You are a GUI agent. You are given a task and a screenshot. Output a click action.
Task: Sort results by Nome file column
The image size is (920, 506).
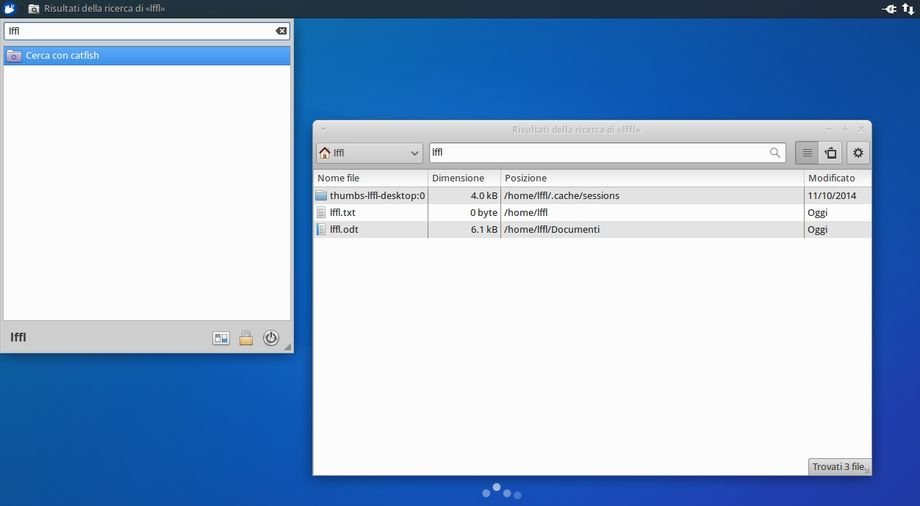click(x=370, y=178)
